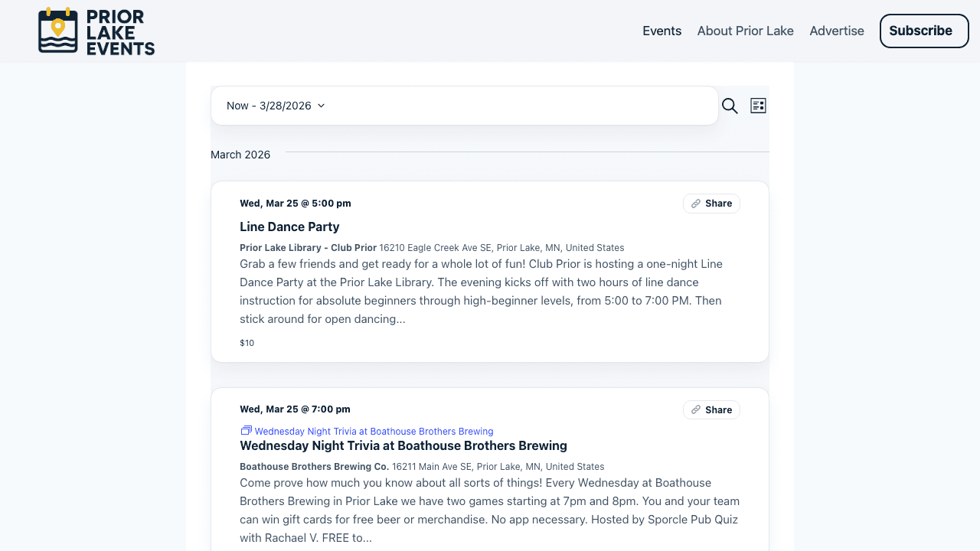Open the Events menu item
This screenshot has width=980, height=551.
click(x=661, y=31)
